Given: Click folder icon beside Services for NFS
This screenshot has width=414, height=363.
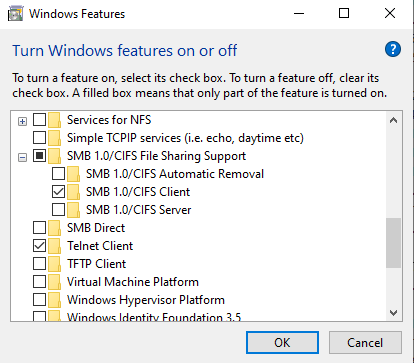Looking at the screenshot, I should 54,120.
